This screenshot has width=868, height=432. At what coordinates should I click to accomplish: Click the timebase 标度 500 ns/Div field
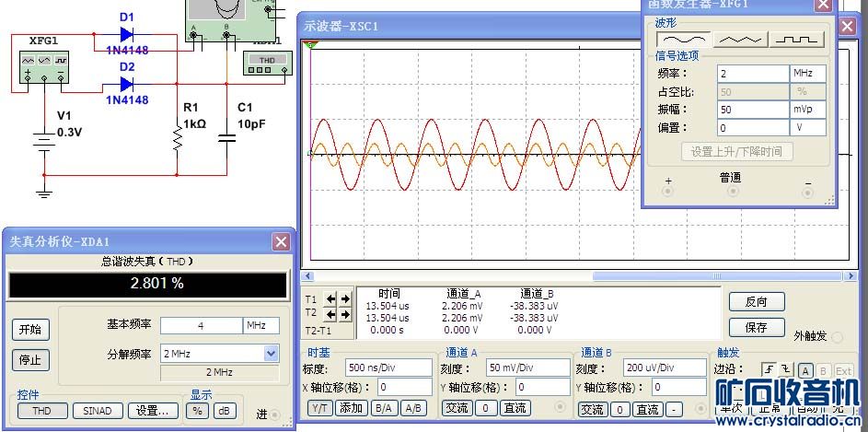388,368
